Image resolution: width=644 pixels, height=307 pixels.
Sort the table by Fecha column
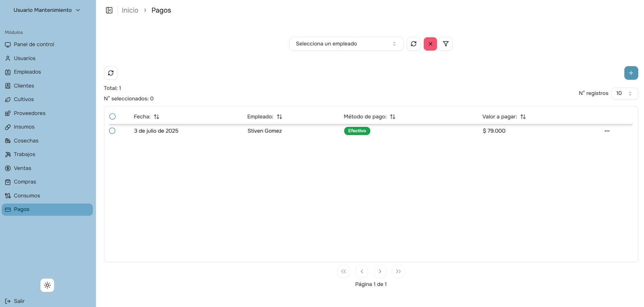156,117
